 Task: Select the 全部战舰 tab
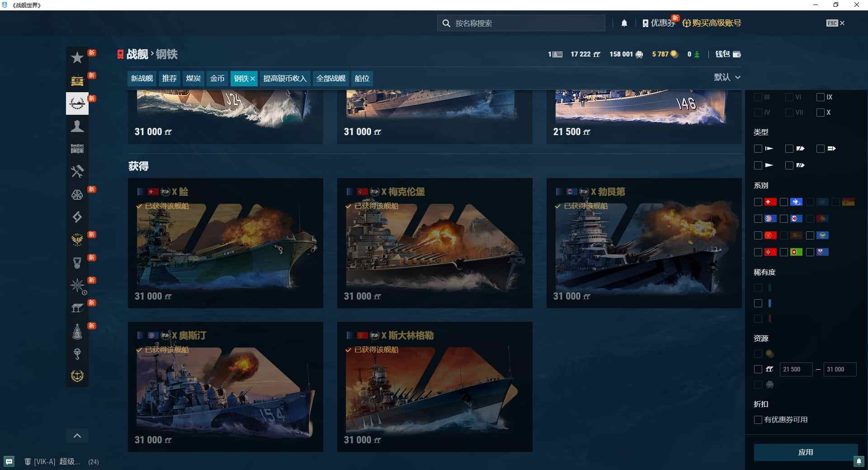(x=330, y=78)
